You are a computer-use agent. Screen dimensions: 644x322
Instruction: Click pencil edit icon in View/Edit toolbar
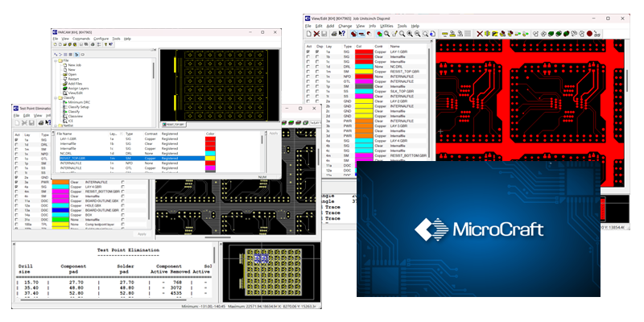point(394,34)
